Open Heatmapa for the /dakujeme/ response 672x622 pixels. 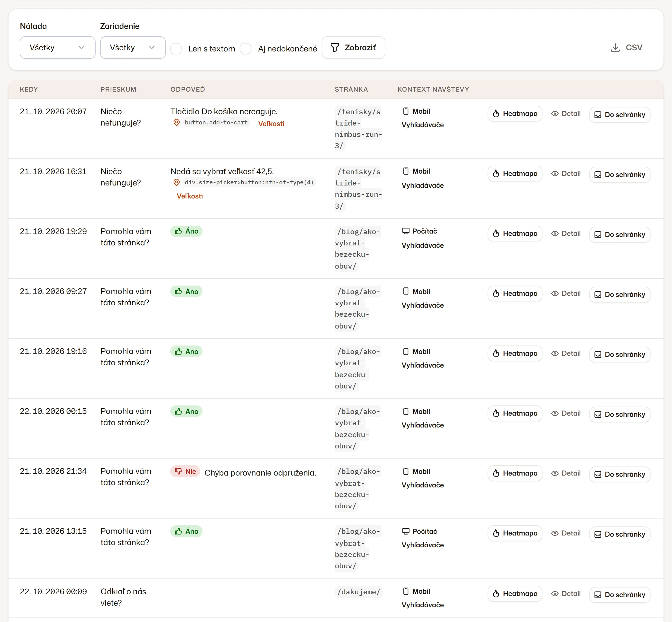[515, 594]
